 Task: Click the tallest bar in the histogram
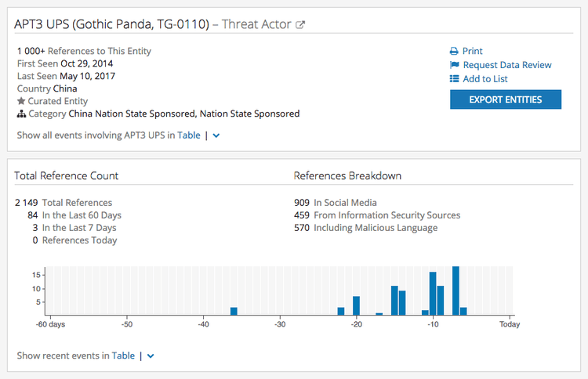click(456, 291)
